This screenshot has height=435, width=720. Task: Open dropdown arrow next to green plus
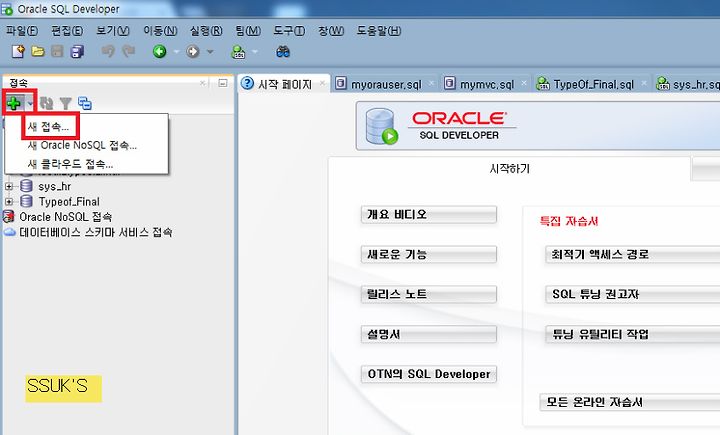tap(30, 104)
